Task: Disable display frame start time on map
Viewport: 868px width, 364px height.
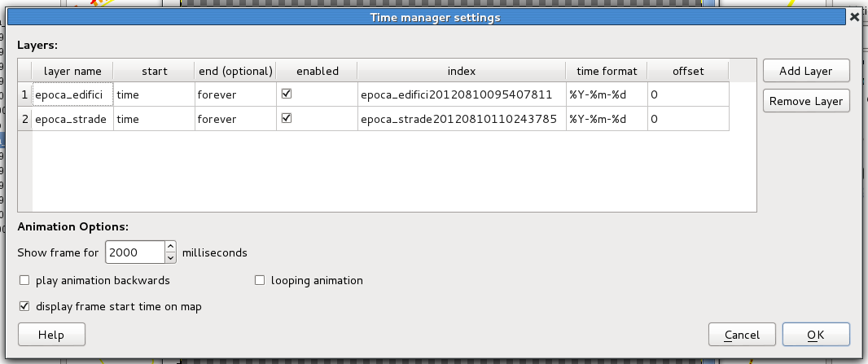Action: 24,307
